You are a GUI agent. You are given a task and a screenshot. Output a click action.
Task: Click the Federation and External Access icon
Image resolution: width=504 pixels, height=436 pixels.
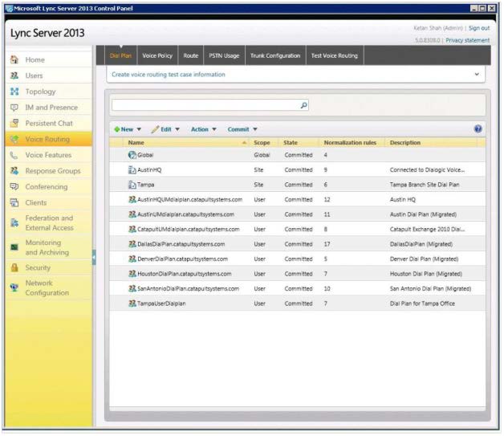click(14, 222)
